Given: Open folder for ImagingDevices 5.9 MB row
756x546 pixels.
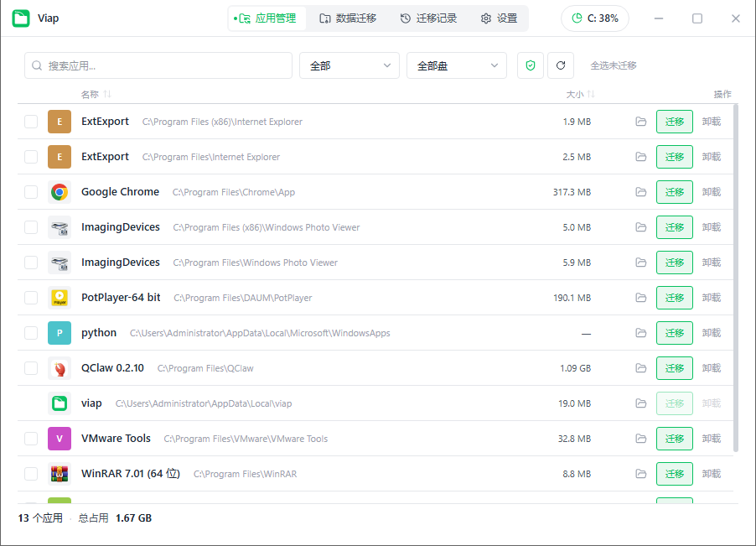Looking at the screenshot, I should click(x=641, y=263).
